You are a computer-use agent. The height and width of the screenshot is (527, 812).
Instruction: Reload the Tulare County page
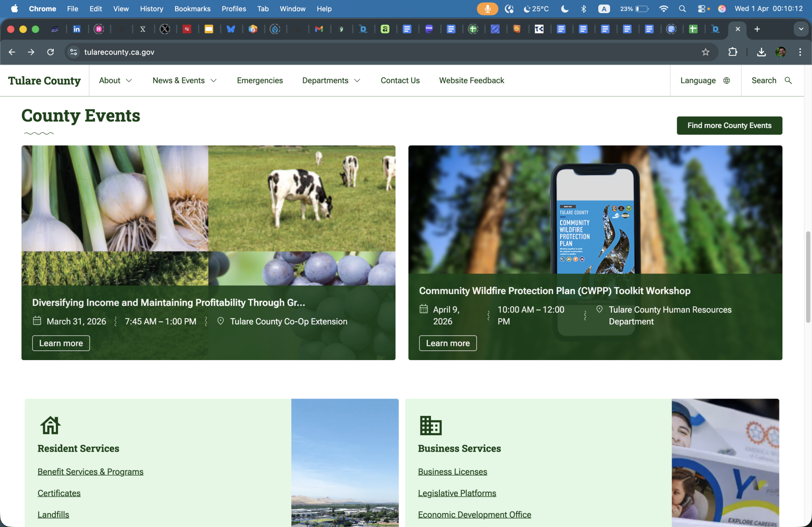pyautogui.click(x=50, y=52)
